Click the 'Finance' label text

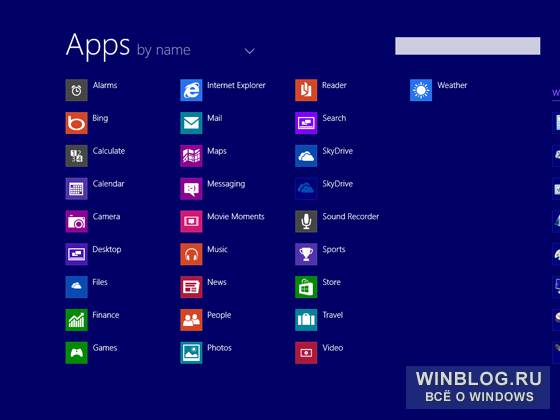106,315
